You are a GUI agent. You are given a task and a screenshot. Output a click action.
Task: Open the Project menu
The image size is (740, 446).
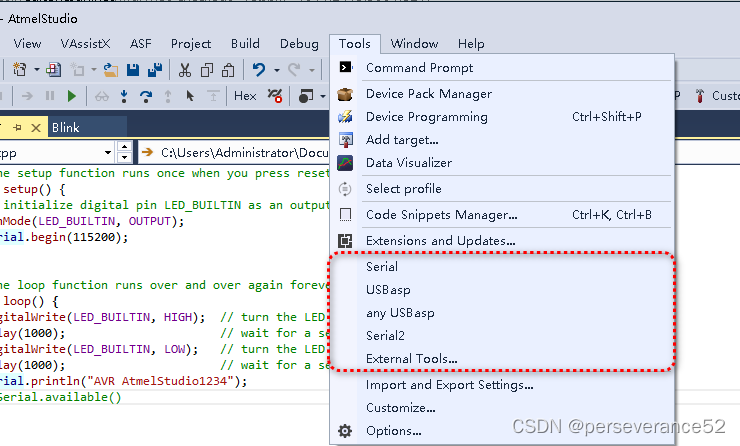[191, 44]
